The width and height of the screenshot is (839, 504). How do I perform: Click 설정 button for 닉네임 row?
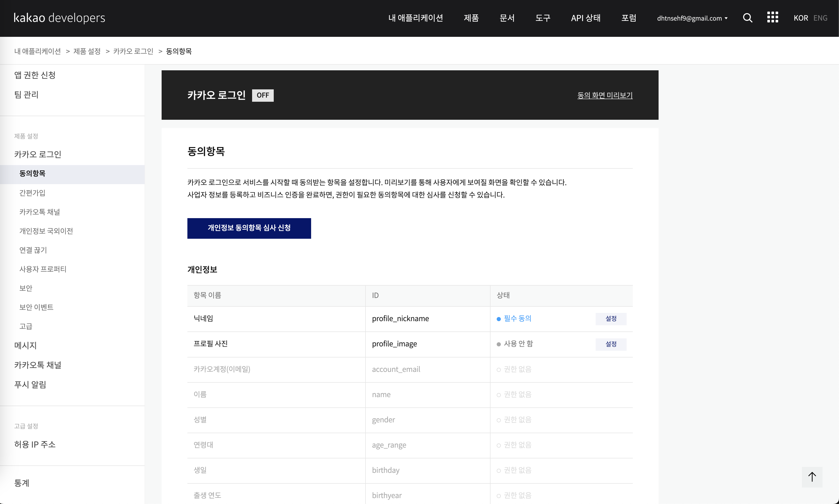(x=611, y=319)
